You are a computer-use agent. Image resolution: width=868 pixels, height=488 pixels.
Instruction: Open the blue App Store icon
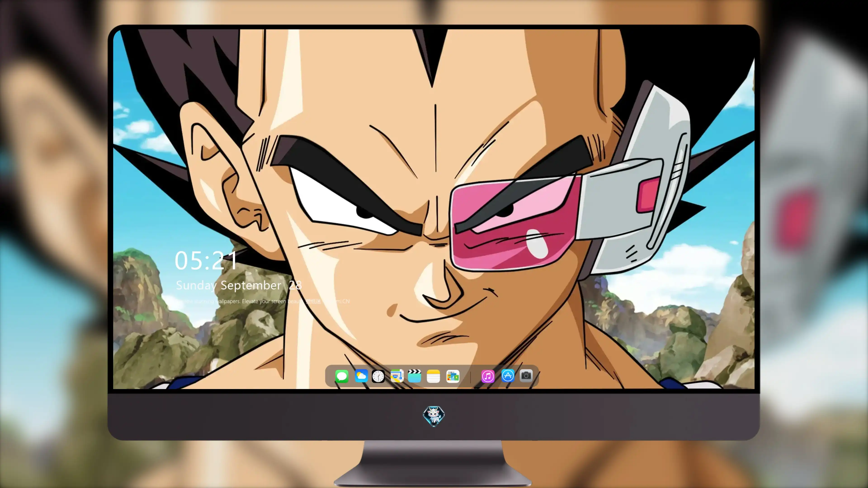(507, 375)
